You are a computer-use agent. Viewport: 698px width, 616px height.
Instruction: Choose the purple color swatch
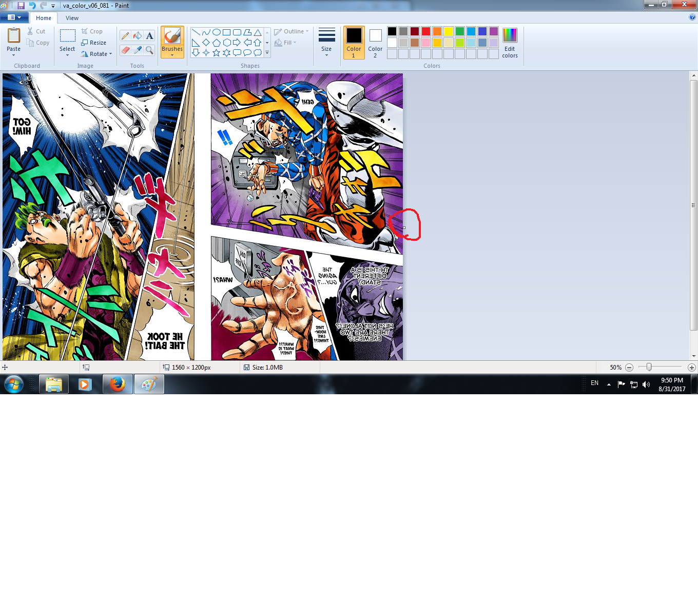point(494,31)
